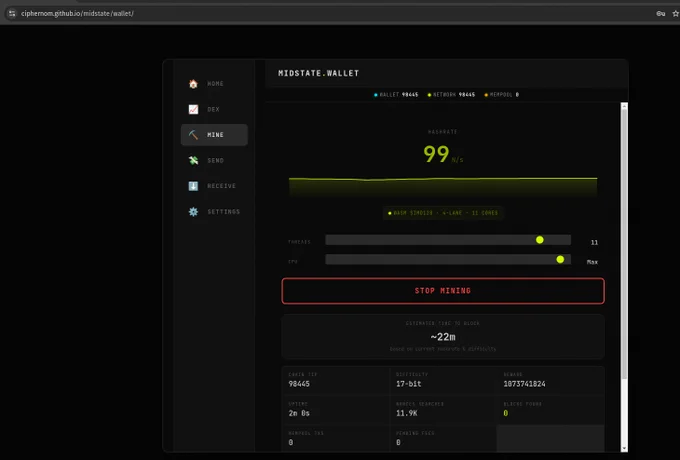Click the chart icon beside DEX
This screenshot has width=680, height=460.
(x=193, y=109)
